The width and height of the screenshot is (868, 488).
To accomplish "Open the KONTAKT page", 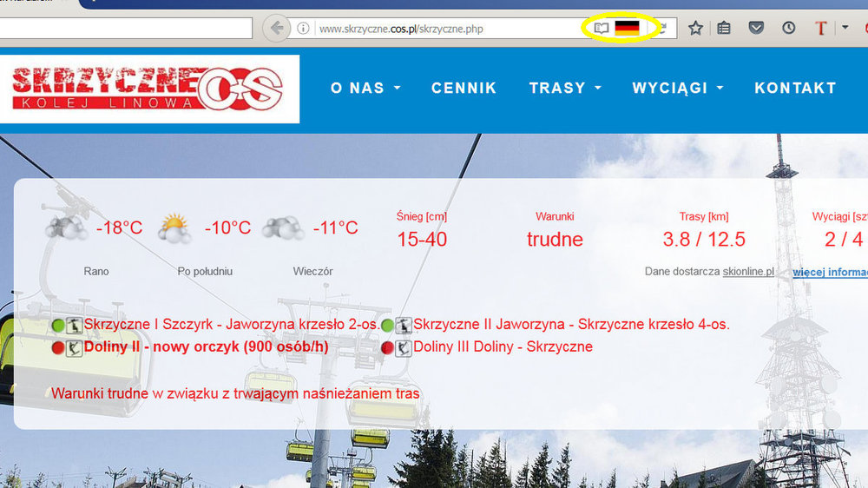I will pos(795,88).
